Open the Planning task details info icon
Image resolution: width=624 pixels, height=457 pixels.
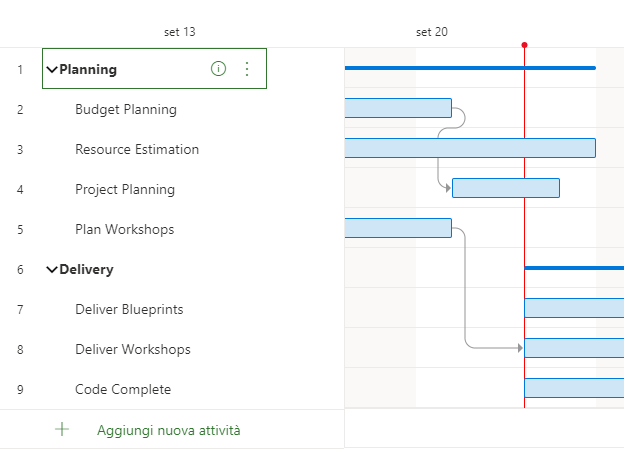[x=218, y=69]
